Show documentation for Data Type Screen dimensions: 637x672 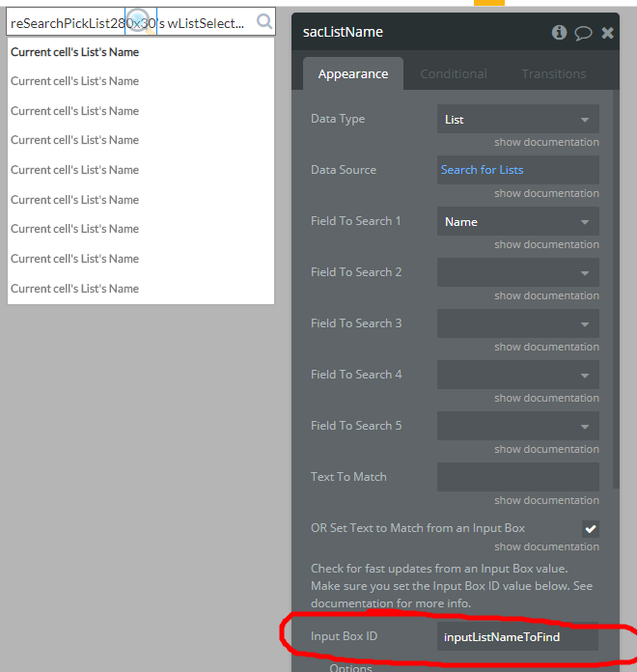pos(546,142)
